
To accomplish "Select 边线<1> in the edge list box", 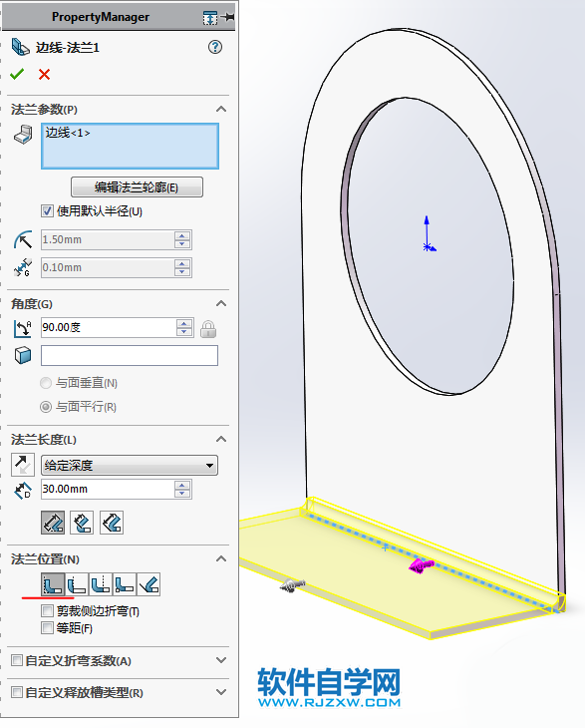I will [x=68, y=133].
